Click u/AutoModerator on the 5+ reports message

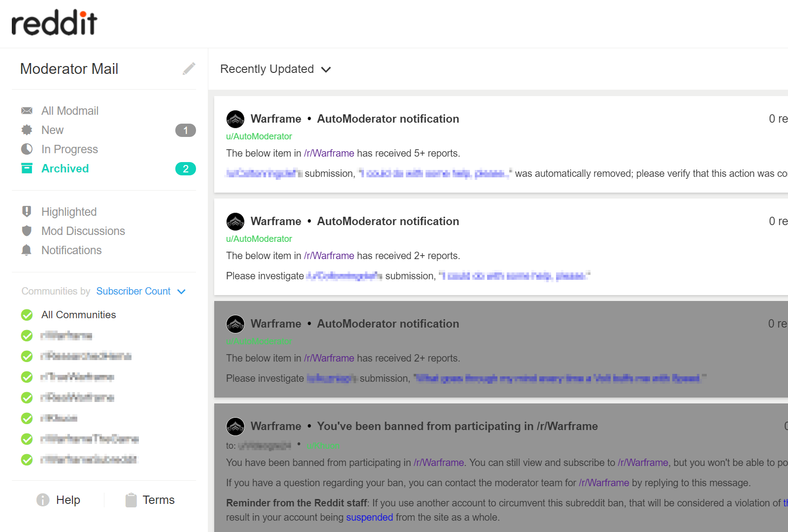point(259,136)
